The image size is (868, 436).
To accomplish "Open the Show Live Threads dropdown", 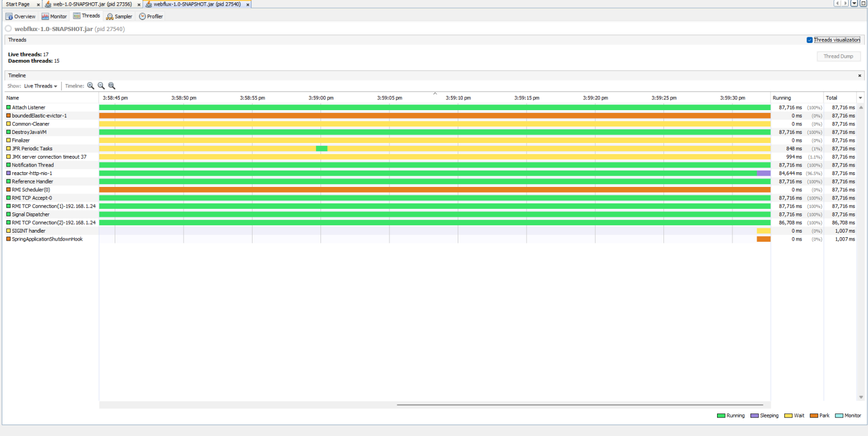I will coord(41,86).
